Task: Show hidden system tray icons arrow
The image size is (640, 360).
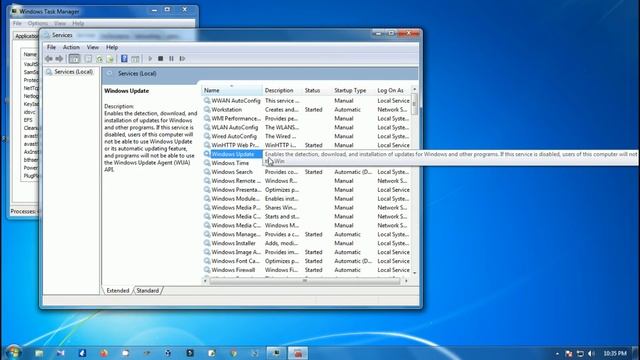Action: pyautogui.click(x=557, y=353)
